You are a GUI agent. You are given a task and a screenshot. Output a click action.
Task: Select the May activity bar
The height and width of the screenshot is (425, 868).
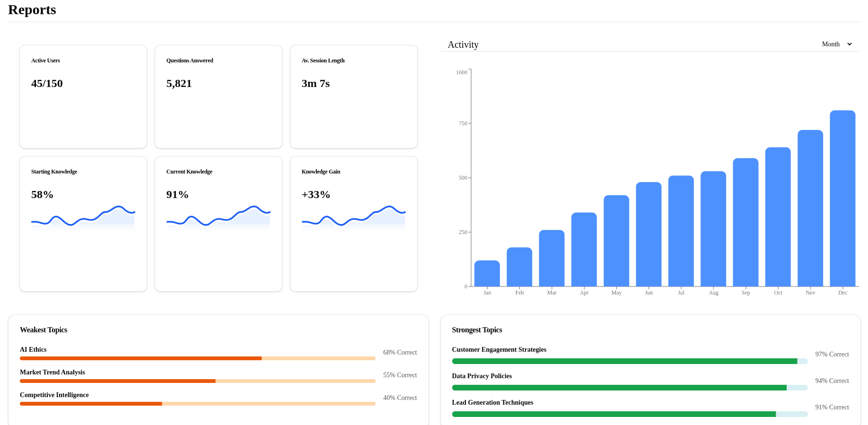(616, 241)
